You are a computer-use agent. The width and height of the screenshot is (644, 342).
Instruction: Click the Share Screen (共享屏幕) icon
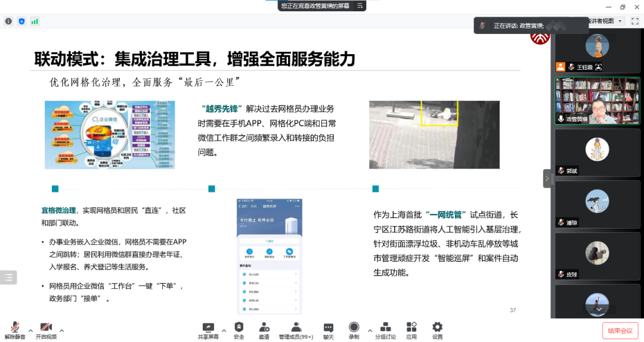click(208, 328)
